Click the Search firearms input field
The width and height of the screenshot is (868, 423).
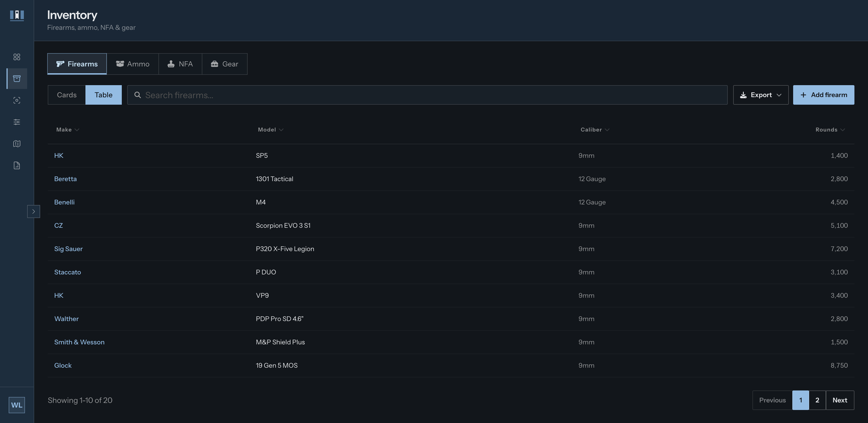[427, 95]
